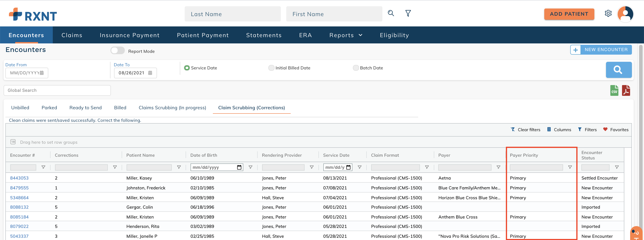
Task: Open Insurance Payment menu
Action: tap(129, 35)
